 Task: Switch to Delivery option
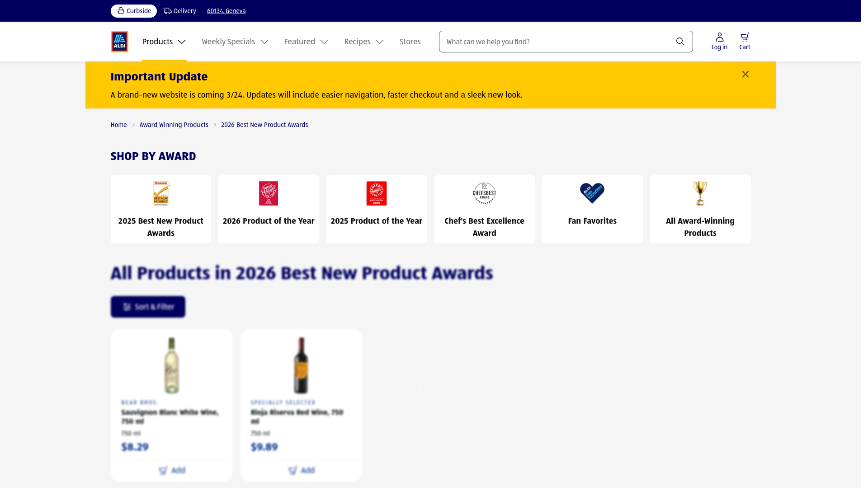(180, 11)
